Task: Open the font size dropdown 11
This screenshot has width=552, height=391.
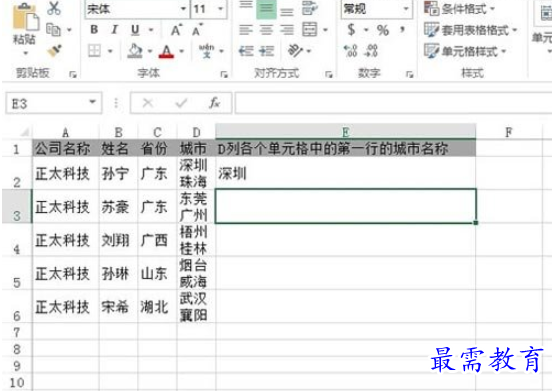Action: (221, 8)
